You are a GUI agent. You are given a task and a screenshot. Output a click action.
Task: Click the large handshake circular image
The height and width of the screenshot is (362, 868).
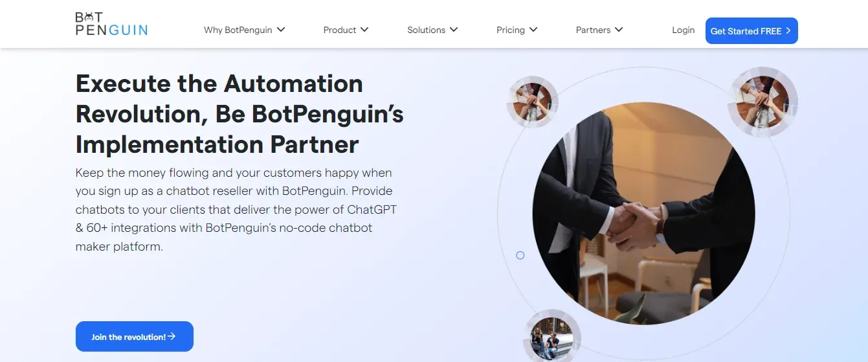pos(643,213)
